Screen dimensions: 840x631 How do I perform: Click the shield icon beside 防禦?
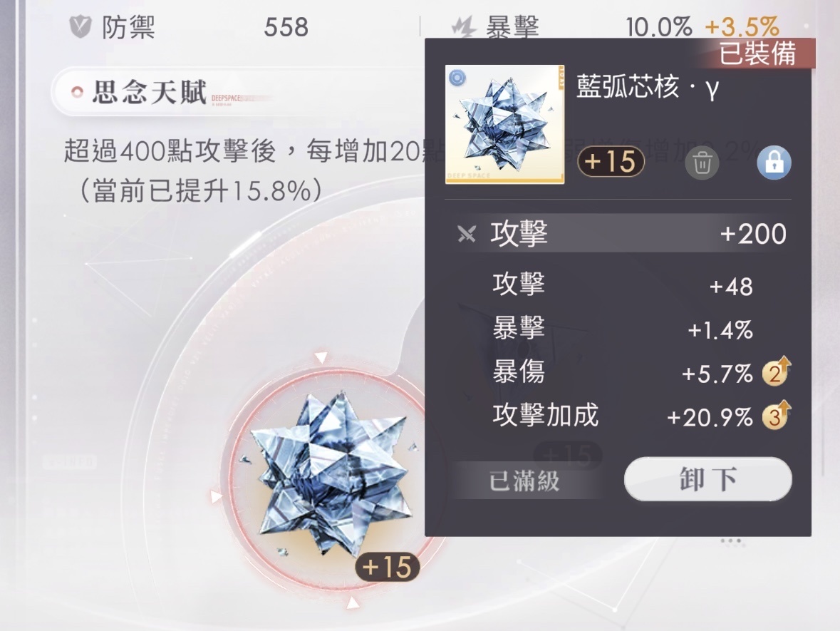81,27
